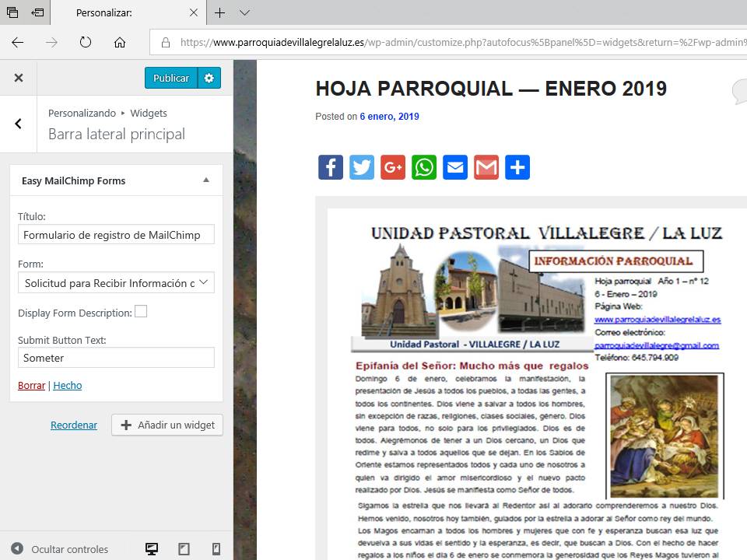Click the parish gmail address link
747x560 pixels.
[657, 345]
